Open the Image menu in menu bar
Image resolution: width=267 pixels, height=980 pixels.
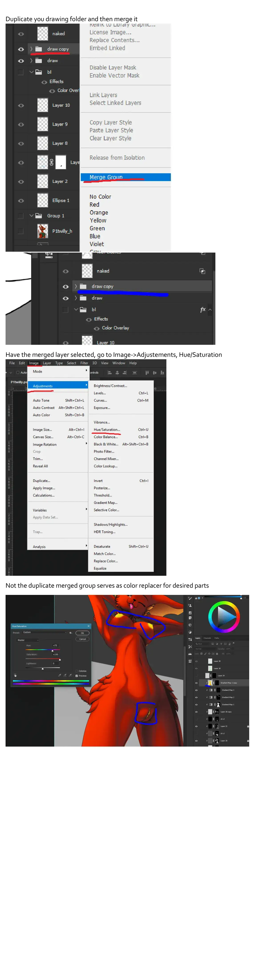pos(34,363)
